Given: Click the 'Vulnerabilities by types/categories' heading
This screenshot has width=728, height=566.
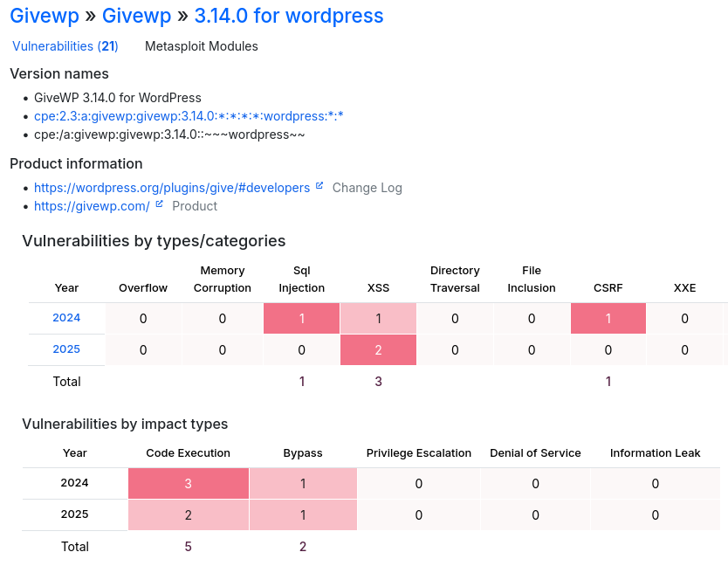Looking at the screenshot, I should pyautogui.click(x=154, y=241).
